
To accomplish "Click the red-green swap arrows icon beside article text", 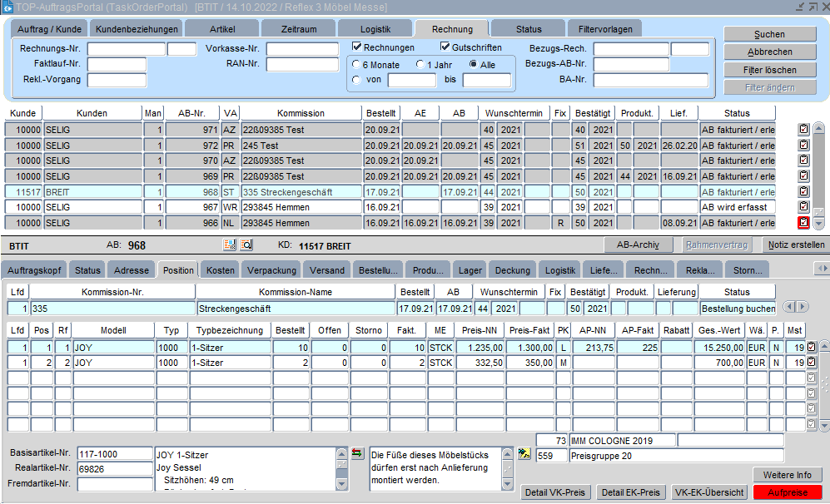I will coord(357,453).
